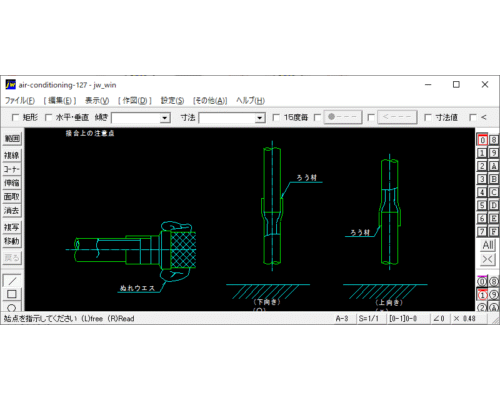Viewport: 500px width, 400px height.
Task: Click the 戻る undo button
Action: pyautogui.click(x=12, y=258)
